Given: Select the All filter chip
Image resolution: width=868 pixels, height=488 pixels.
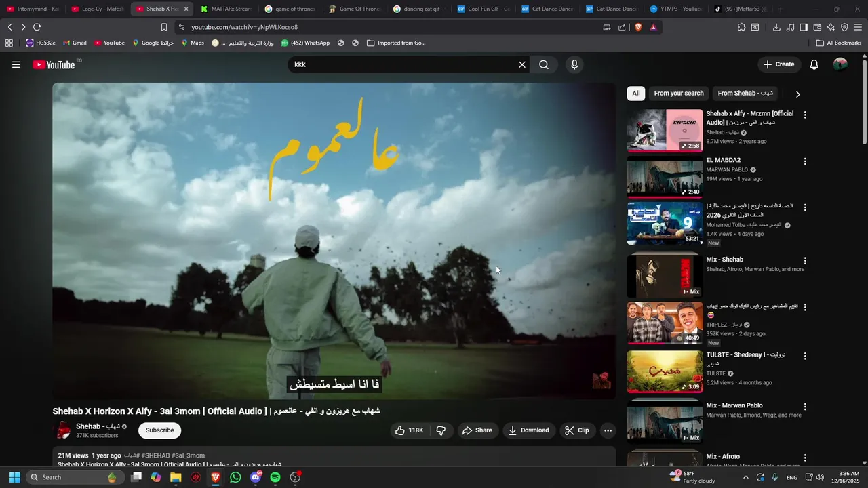Looking at the screenshot, I should coord(636,94).
